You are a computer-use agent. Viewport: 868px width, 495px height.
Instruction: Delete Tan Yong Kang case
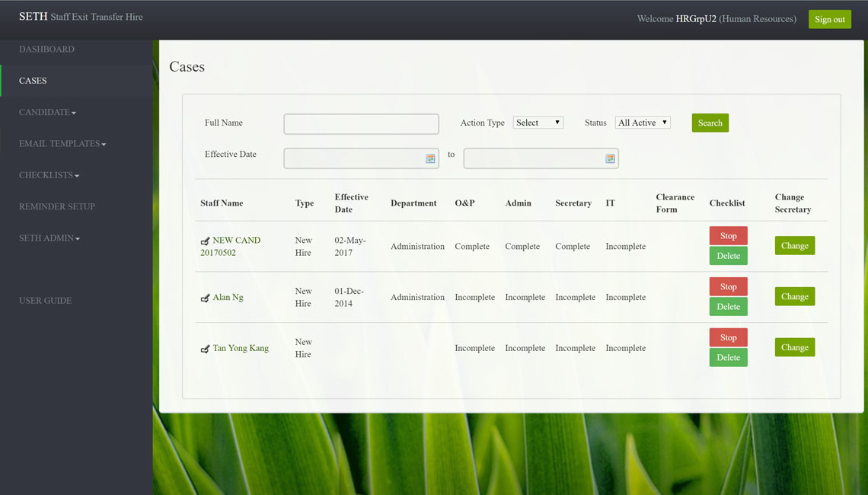[729, 358]
